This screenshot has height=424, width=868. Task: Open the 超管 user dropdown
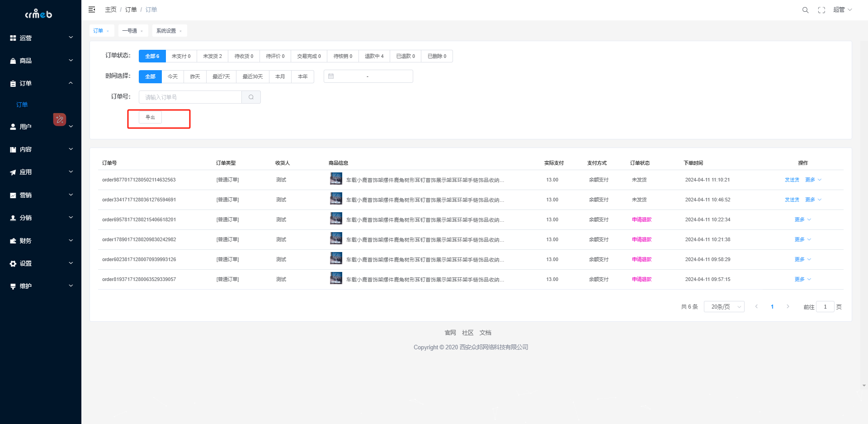click(x=842, y=10)
